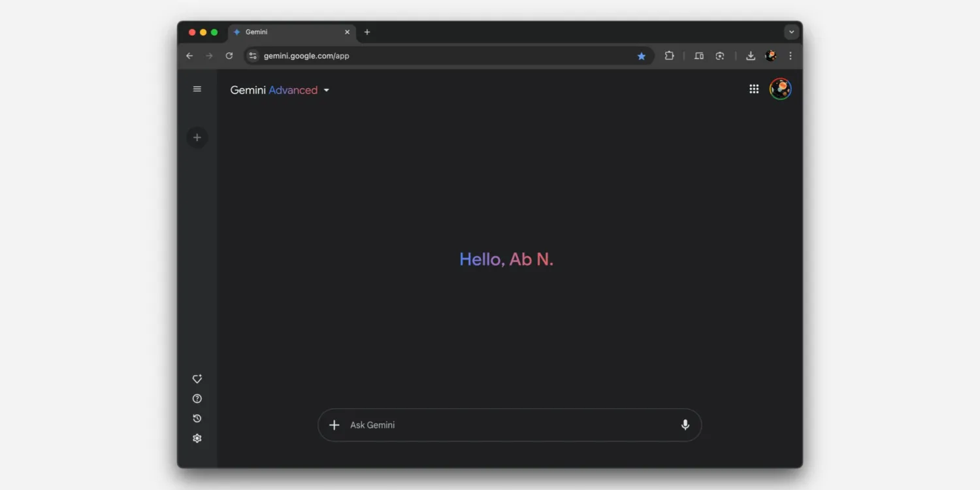The width and height of the screenshot is (980, 490).
Task: Open Gemini Settings gear icon
Action: (197, 438)
